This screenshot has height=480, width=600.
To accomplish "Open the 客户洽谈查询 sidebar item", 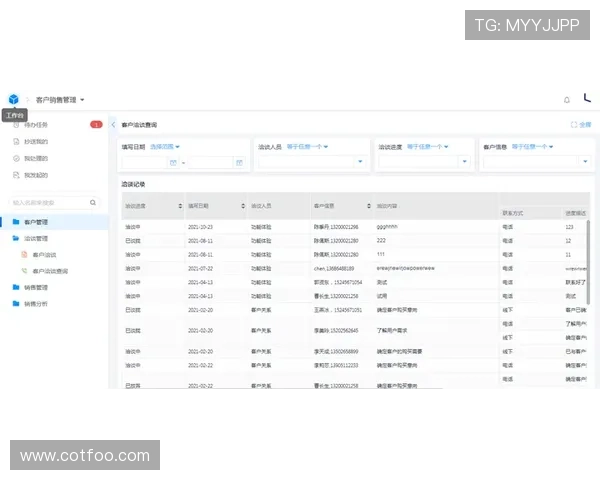I will click(50, 271).
